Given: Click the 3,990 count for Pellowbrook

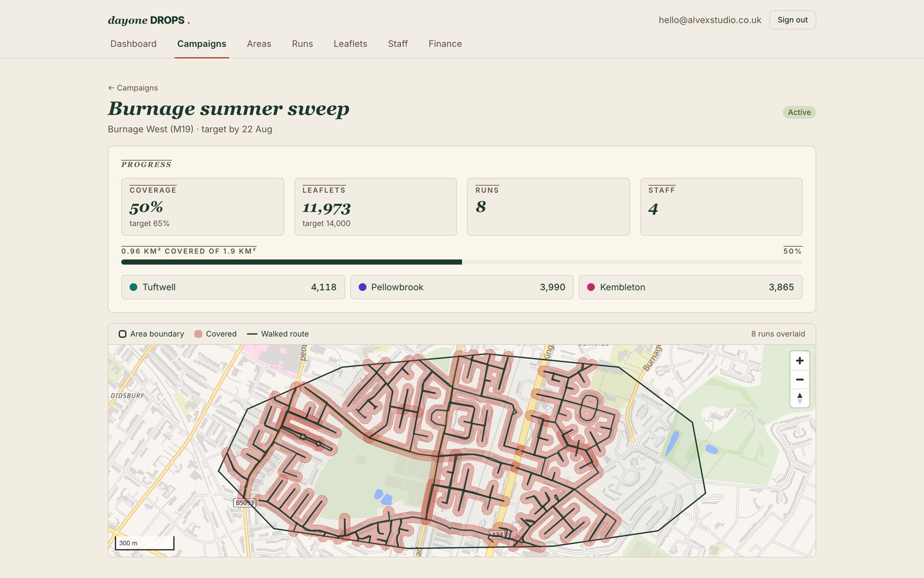Looking at the screenshot, I should [552, 287].
